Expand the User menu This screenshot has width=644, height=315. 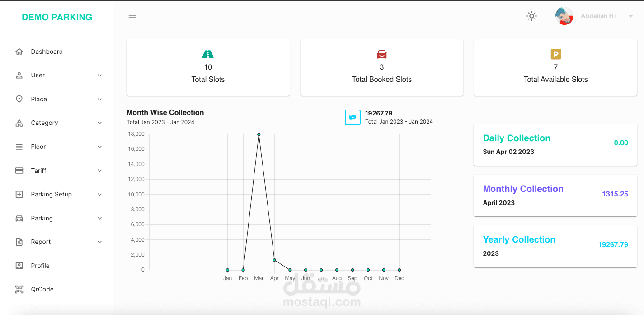[99, 75]
